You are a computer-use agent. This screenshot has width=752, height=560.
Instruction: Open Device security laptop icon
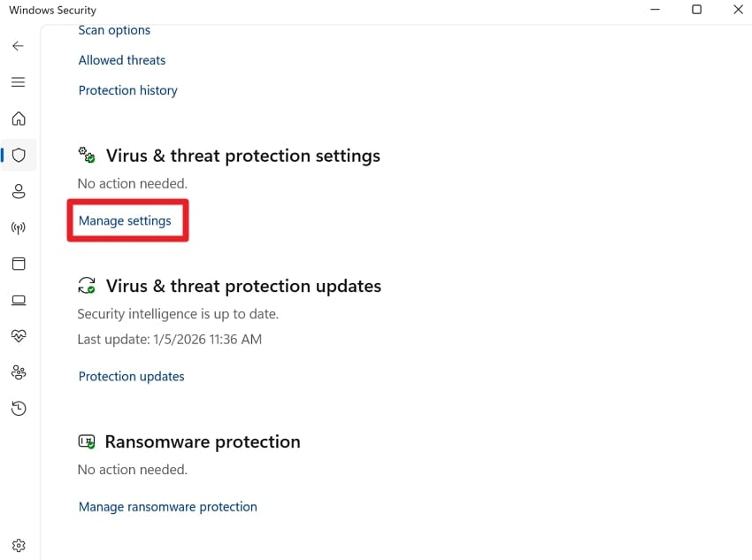pyautogui.click(x=18, y=300)
